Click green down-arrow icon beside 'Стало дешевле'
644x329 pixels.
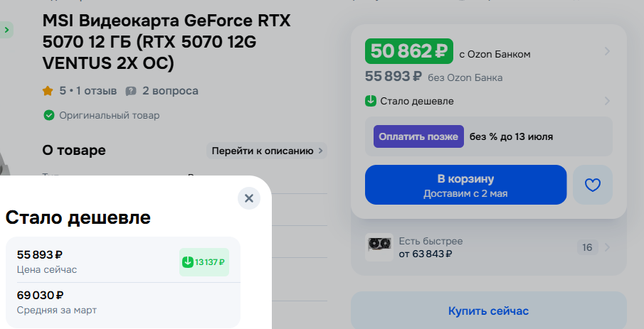tap(371, 101)
